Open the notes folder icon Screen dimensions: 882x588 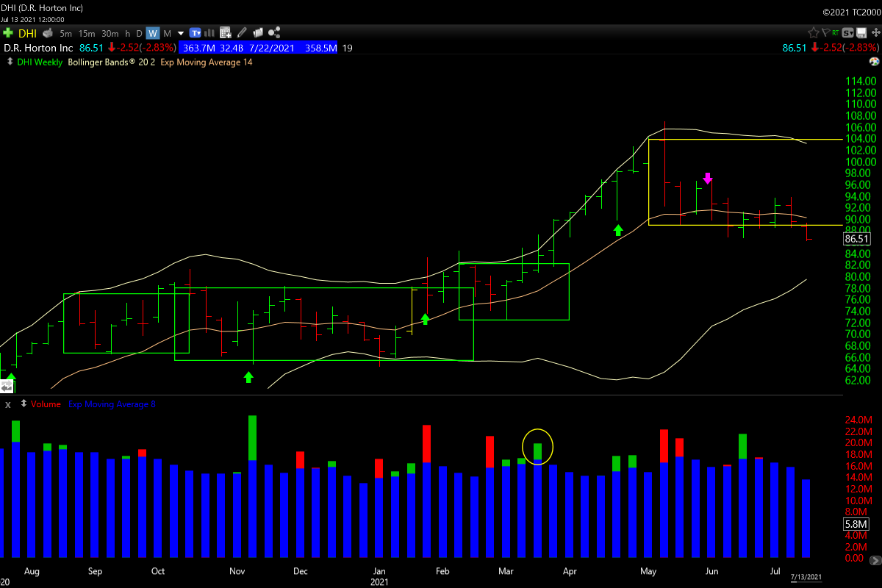tap(258, 33)
